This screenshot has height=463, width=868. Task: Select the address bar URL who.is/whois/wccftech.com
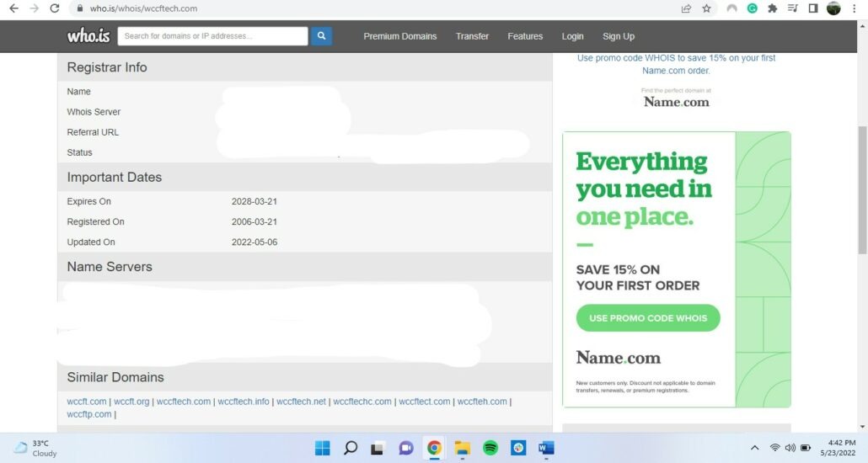[x=143, y=8]
